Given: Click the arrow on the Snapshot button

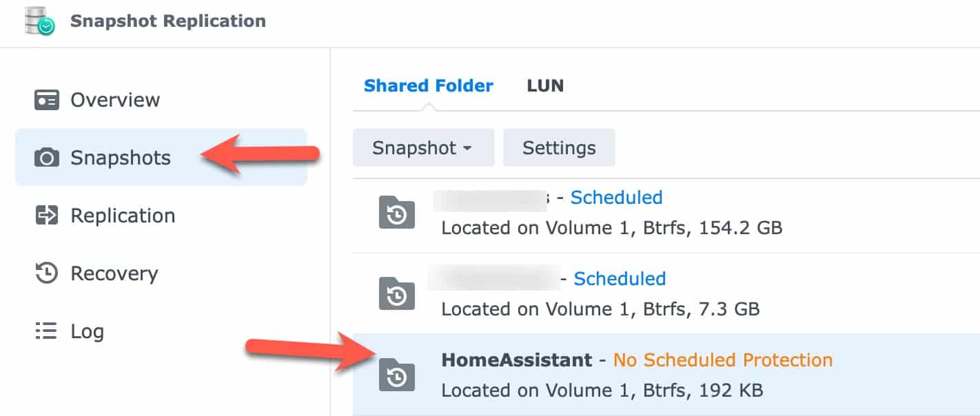Looking at the screenshot, I should pos(467,149).
